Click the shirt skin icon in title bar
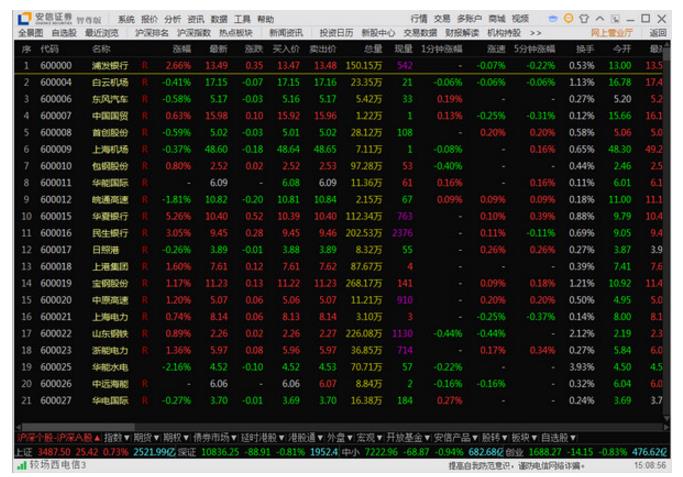Image resolution: width=683 pixels, height=477 pixels. click(x=582, y=19)
